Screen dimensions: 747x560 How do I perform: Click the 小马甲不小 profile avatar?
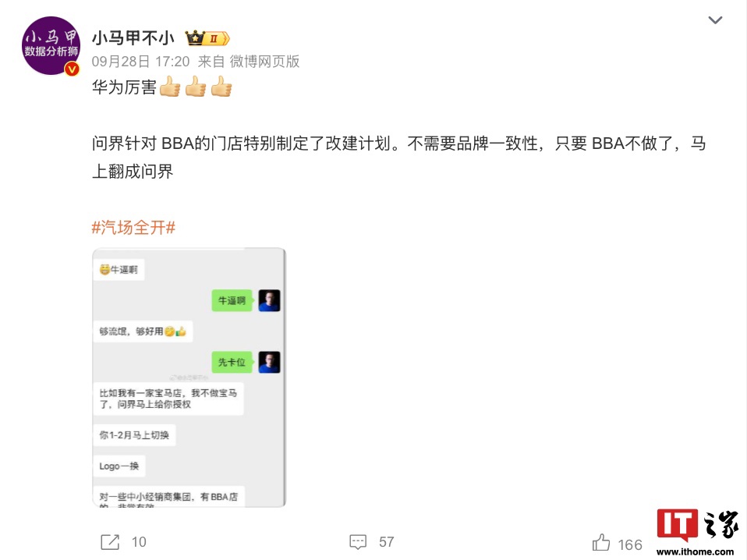51,46
